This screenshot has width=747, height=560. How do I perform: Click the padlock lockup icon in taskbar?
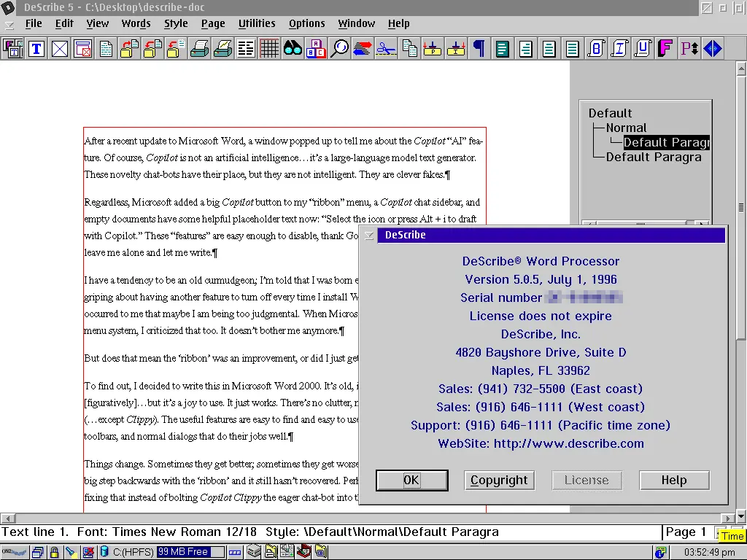tap(54, 553)
